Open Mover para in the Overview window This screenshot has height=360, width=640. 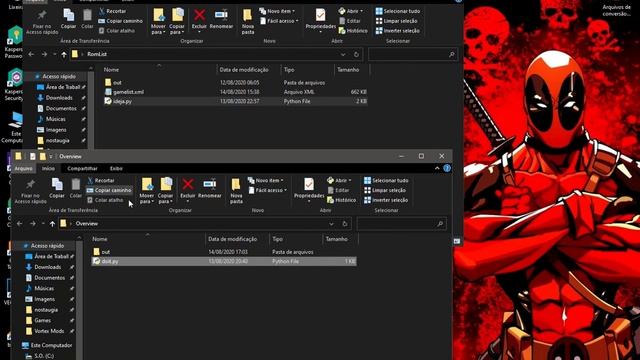(147, 191)
